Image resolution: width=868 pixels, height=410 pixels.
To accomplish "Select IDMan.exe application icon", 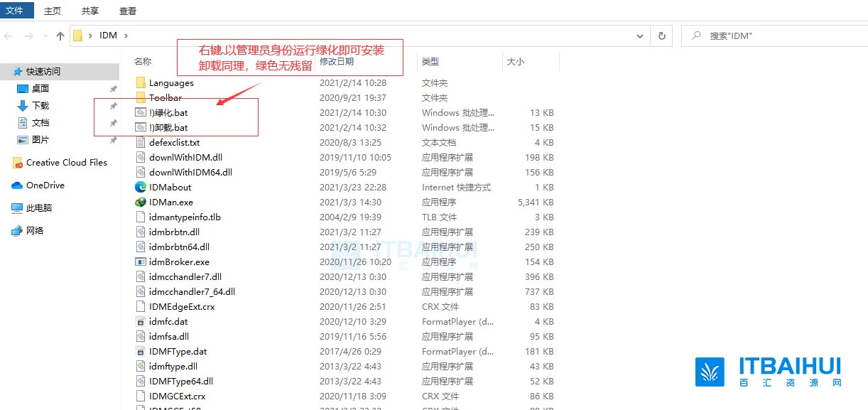I will pyautogui.click(x=141, y=203).
